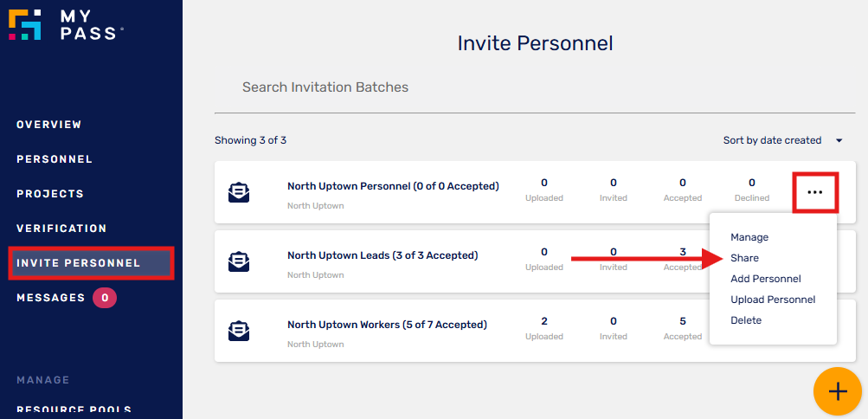868x419 pixels.
Task: Click the envelope icon for North Uptown Personnel
Action: point(239,192)
